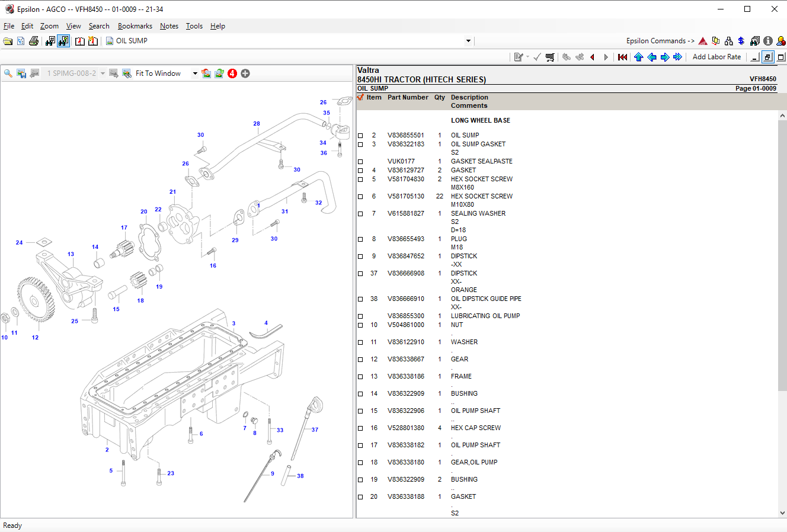787x532 pixels.
Task: Click the open book bookmark icon
Action: click(80, 41)
